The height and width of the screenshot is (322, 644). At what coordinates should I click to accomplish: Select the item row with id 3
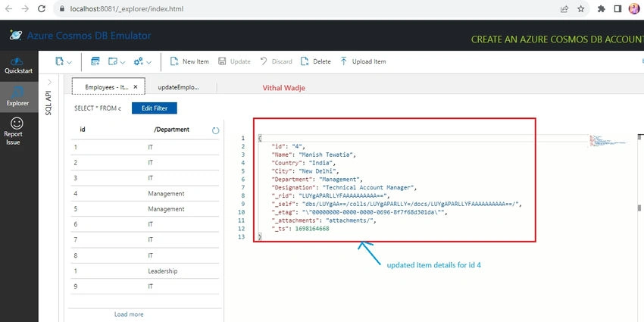145,178
